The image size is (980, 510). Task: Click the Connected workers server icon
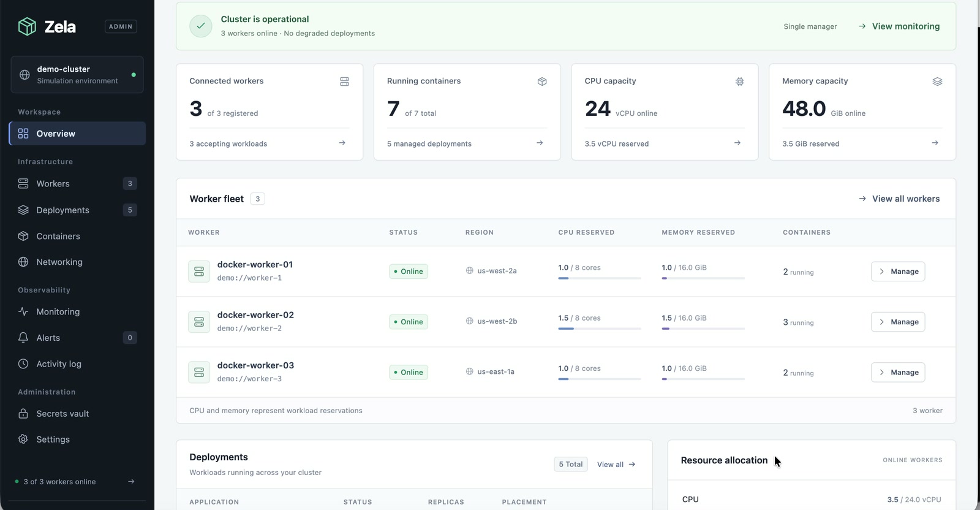(344, 82)
